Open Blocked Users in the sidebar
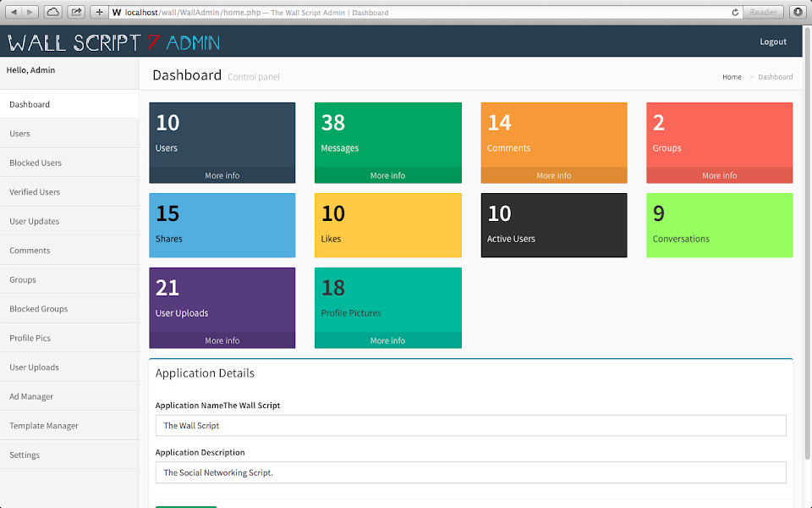The width and height of the screenshot is (812, 508). click(69, 163)
